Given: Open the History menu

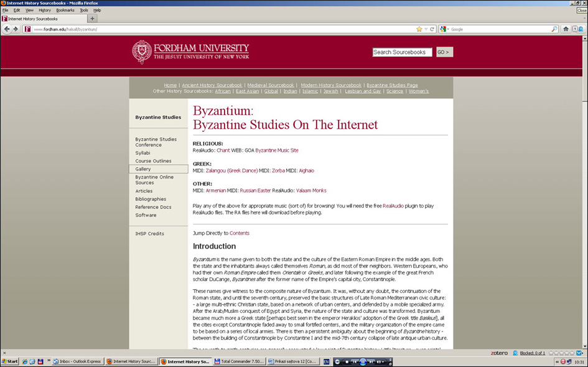Looking at the screenshot, I should 45,10.
